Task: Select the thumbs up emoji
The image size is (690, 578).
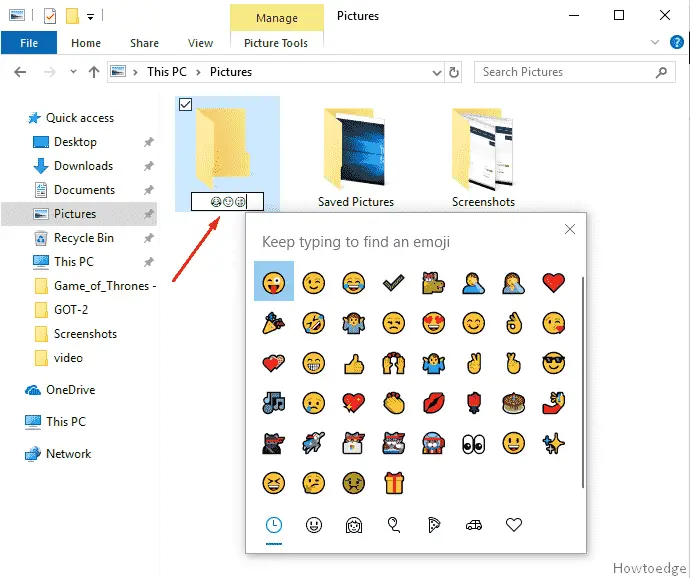Action: coord(355,363)
